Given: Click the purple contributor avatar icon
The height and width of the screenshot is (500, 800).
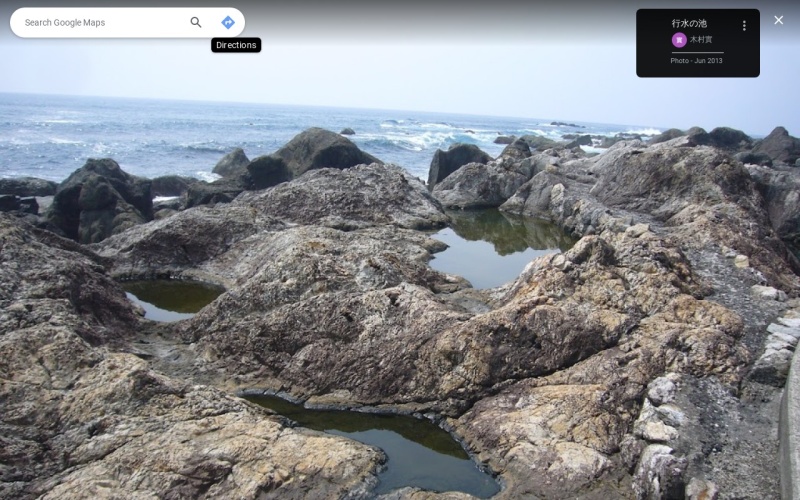Looking at the screenshot, I should pyautogui.click(x=679, y=40).
